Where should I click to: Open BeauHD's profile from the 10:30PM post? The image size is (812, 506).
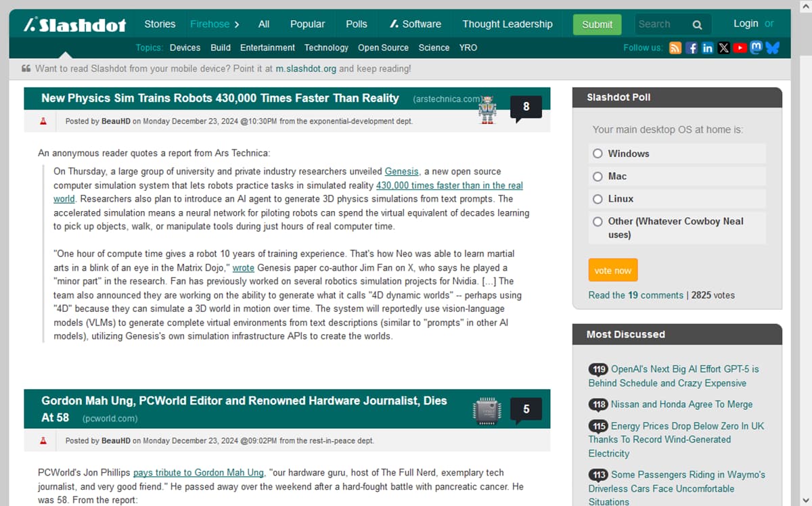click(116, 121)
